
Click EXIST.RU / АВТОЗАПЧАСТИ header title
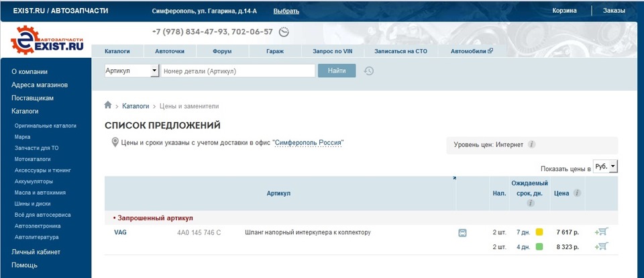click(x=61, y=11)
